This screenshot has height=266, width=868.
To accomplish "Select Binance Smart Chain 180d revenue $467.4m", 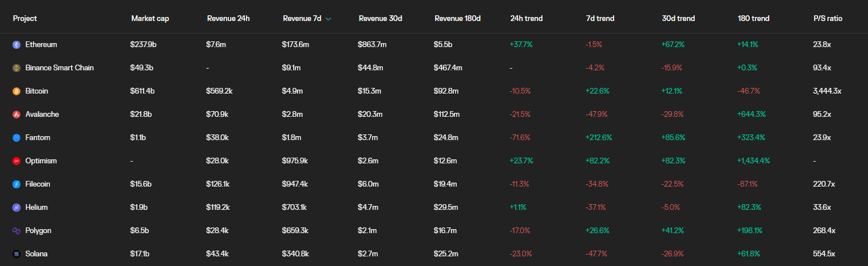I will point(448,67).
